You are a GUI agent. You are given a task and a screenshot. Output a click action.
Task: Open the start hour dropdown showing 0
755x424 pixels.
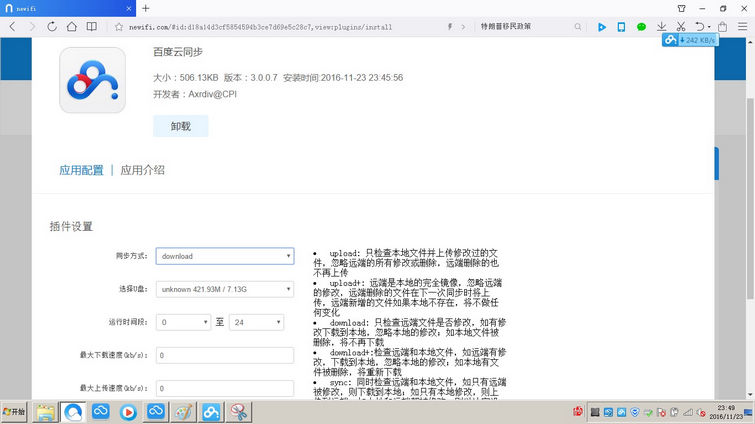coord(183,322)
